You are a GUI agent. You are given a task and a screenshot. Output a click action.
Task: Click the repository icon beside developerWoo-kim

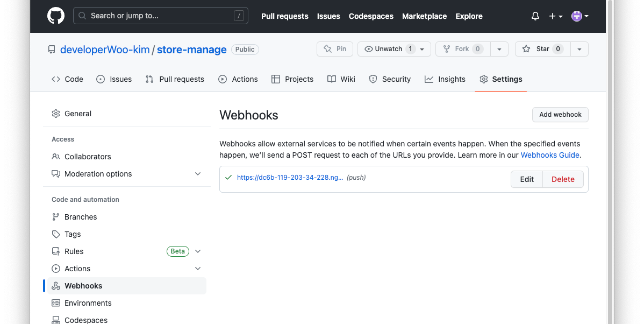pyautogui.click(x=52, y=50)
